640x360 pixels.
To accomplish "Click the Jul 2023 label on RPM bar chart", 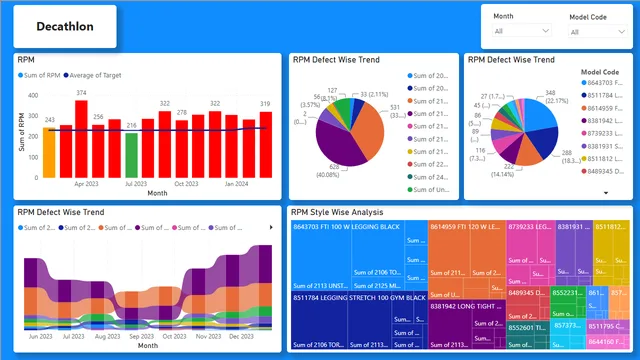I will (x=136, y=184).
